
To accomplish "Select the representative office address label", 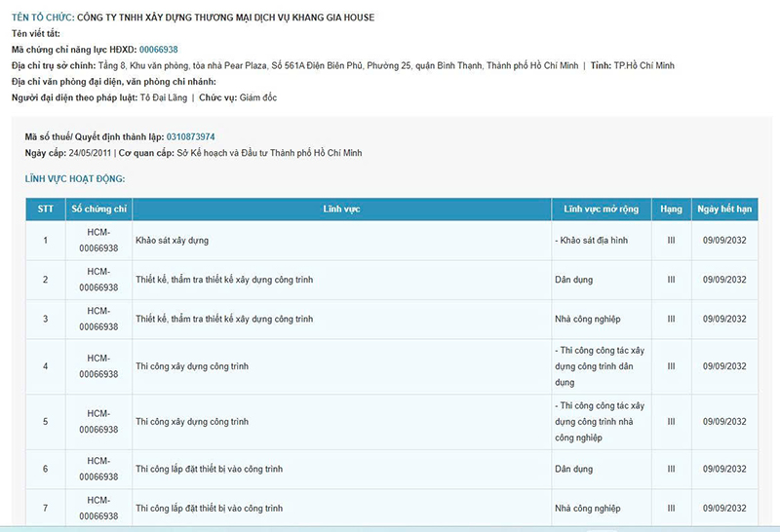I will coord(114,82).
